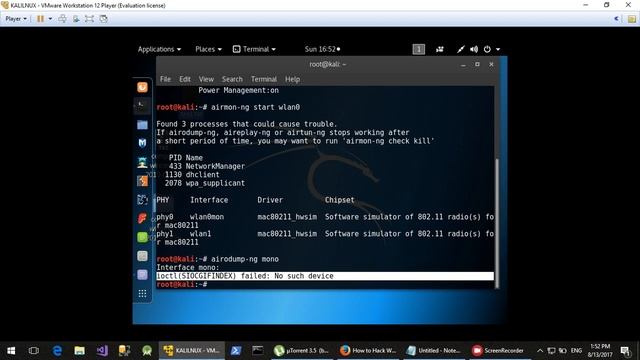Open Task View on Windows taskbar

34,351
